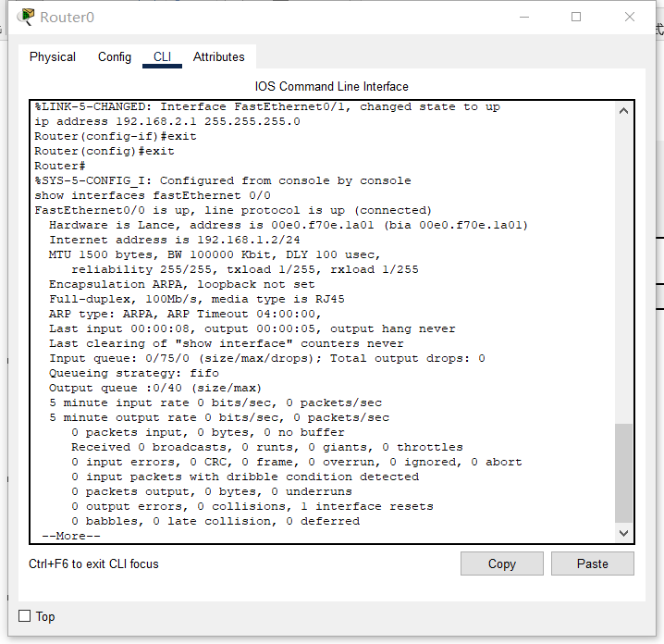Click the 'Last clearing of show interface' line
The width and height of the screenshot is (664, 644).
tap(227, 343)
